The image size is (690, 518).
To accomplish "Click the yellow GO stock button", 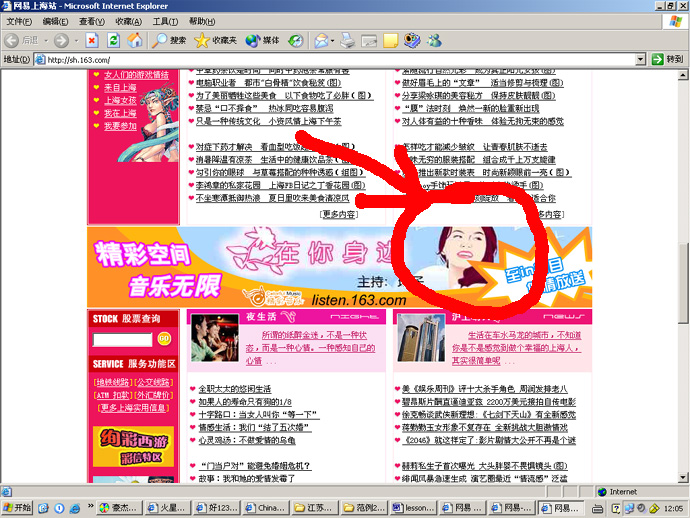I will point(164,338).
